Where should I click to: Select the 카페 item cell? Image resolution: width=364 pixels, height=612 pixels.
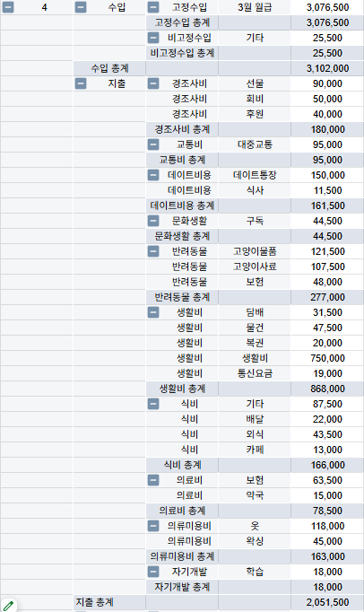[255, 450]
